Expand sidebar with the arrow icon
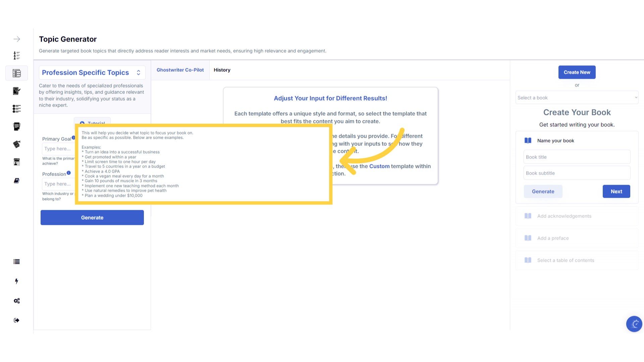The image size is (644, 362). coord(16,39)
